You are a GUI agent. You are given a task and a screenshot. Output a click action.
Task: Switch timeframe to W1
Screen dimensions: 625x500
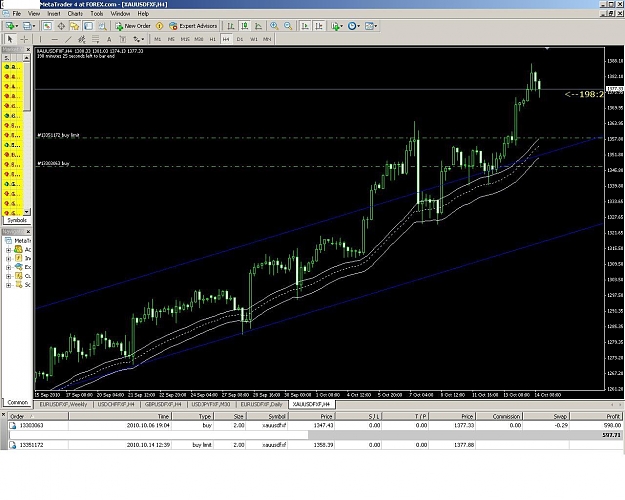click(254, 39)
